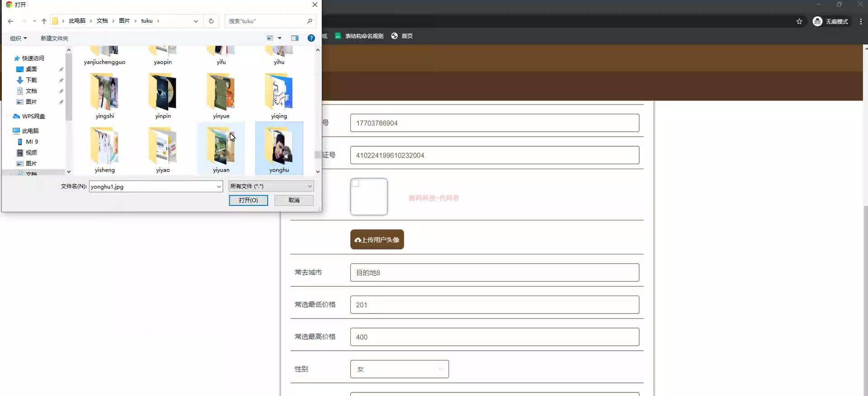Click the 取消 button
The height and width of the screenshot is (396, 868).
[294, 200]
